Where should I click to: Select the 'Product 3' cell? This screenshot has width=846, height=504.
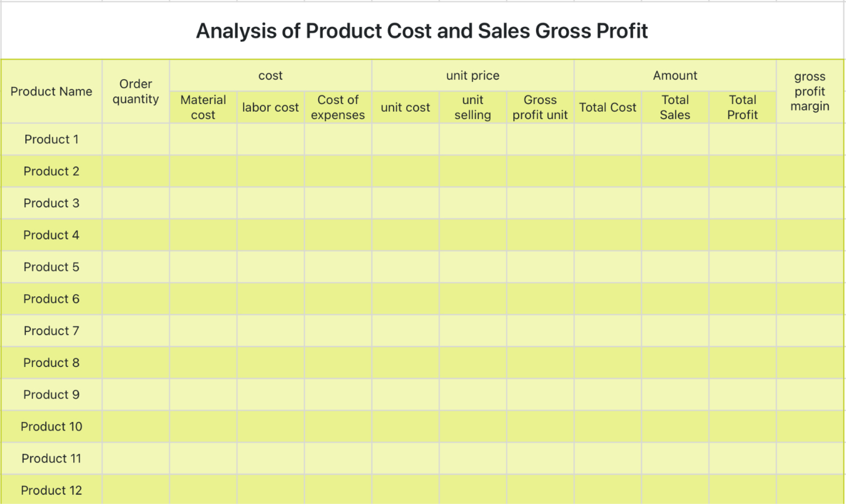coord(51,203)
